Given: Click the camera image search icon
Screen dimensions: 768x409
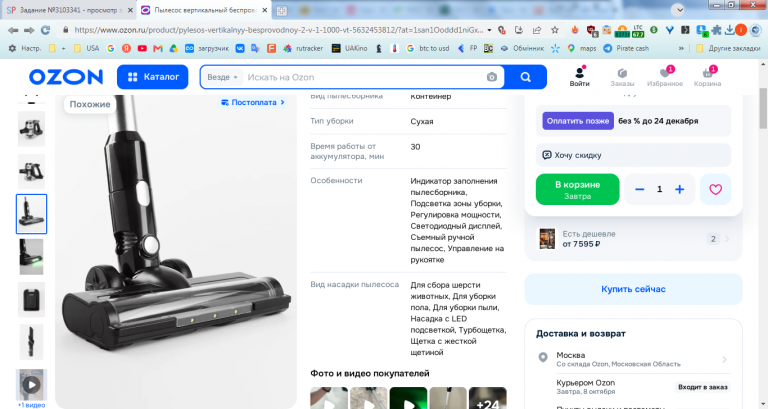Looking at the screenshot, I should click(492, 77).
